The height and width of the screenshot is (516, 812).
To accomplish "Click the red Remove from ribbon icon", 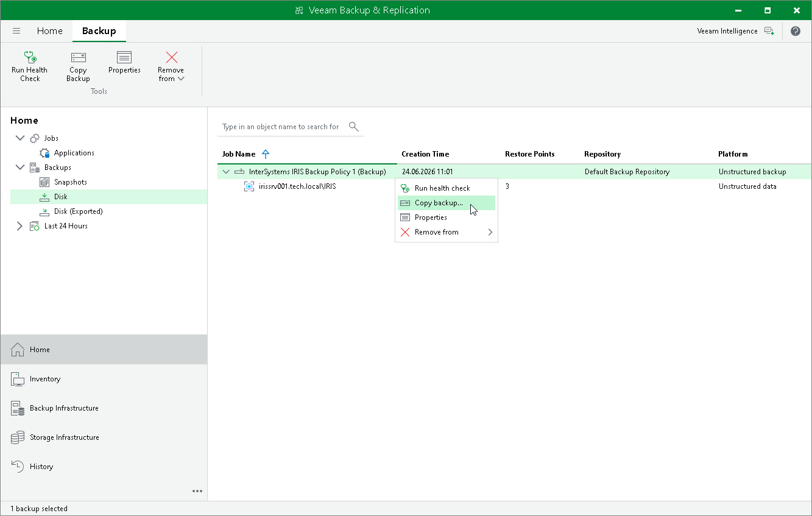I will (171, 57).
